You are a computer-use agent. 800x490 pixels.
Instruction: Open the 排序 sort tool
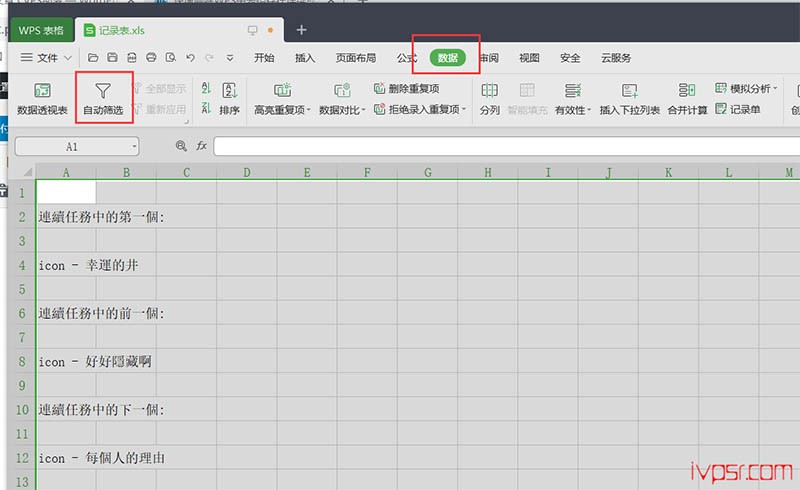[x=230, y=99]
